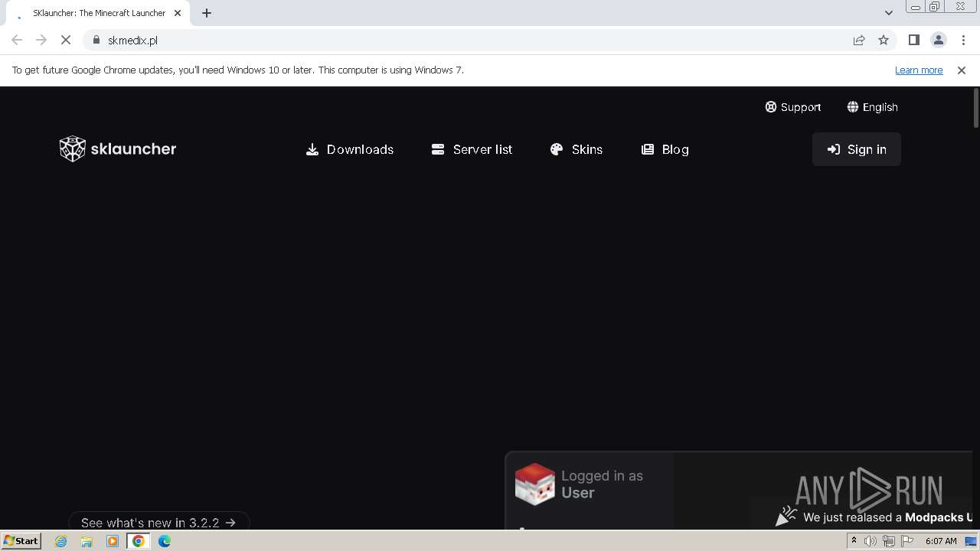
Task: Open the Windows Start menu
Action: (x=21, y=541)
